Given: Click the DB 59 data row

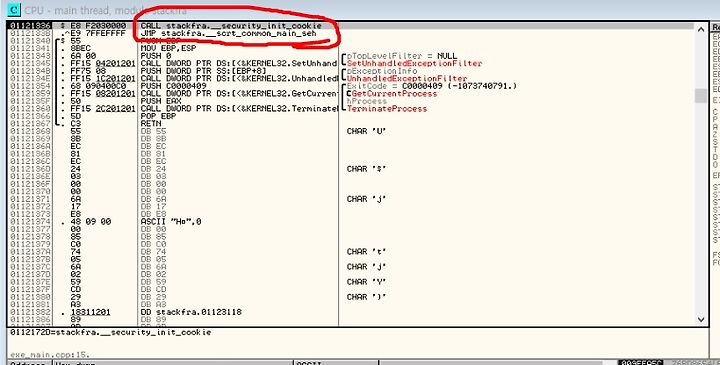Looking at the screenshot, I should [153, 282].
